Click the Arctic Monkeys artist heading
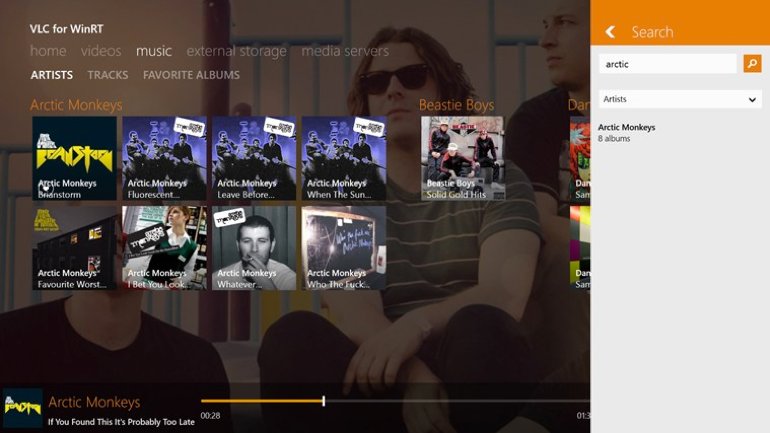 (76, 105)
